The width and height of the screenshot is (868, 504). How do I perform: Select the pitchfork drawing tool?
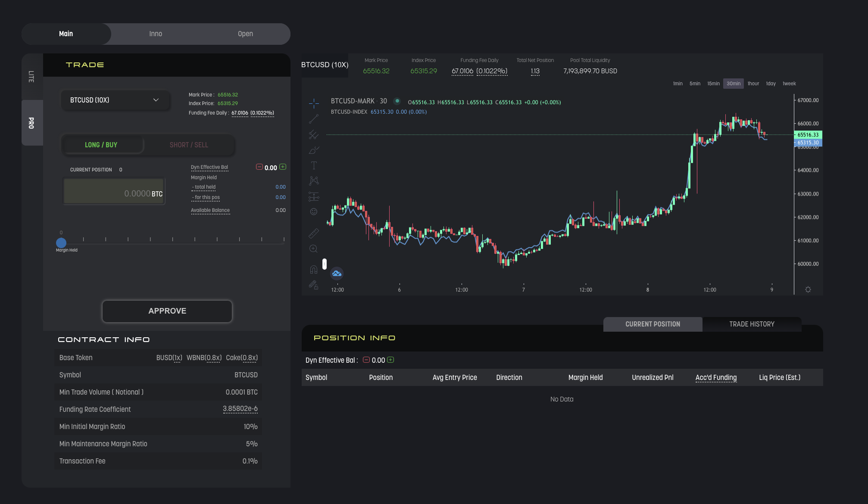point(314,135)
